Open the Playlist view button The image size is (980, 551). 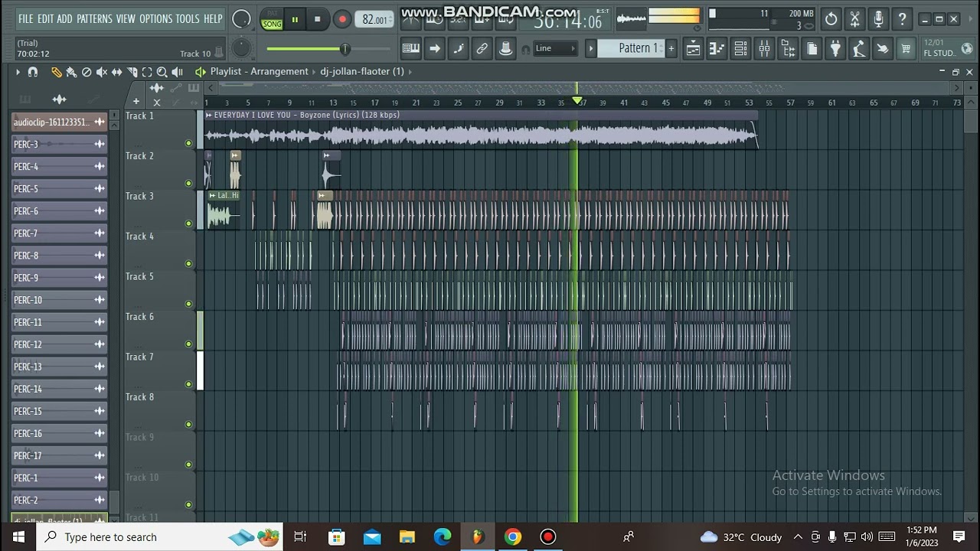tap(693, 49)
